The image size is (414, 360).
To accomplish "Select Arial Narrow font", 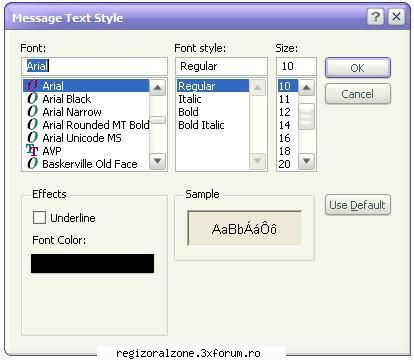I will (x=86, y=112).
